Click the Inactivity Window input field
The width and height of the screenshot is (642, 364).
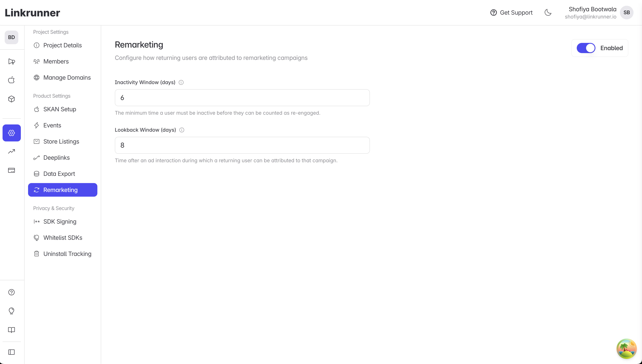point(242,98)
